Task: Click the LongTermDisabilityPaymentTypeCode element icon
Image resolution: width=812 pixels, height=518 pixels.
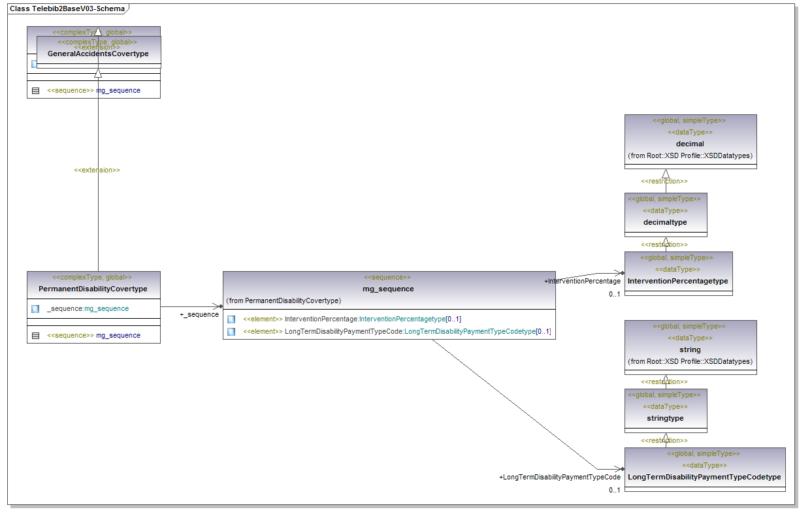Action: point(231,332)
